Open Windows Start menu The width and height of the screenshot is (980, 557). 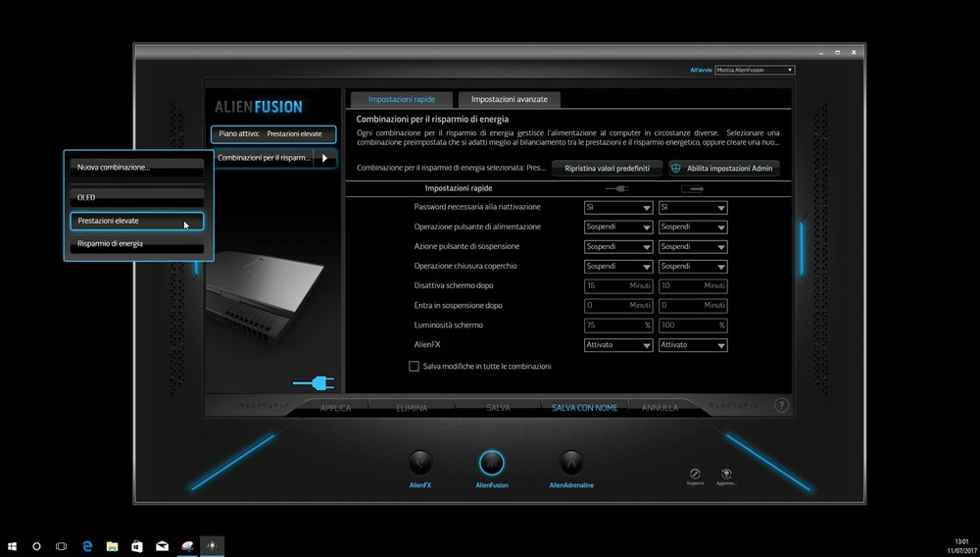pyautogui.click(x=12, y=546)
